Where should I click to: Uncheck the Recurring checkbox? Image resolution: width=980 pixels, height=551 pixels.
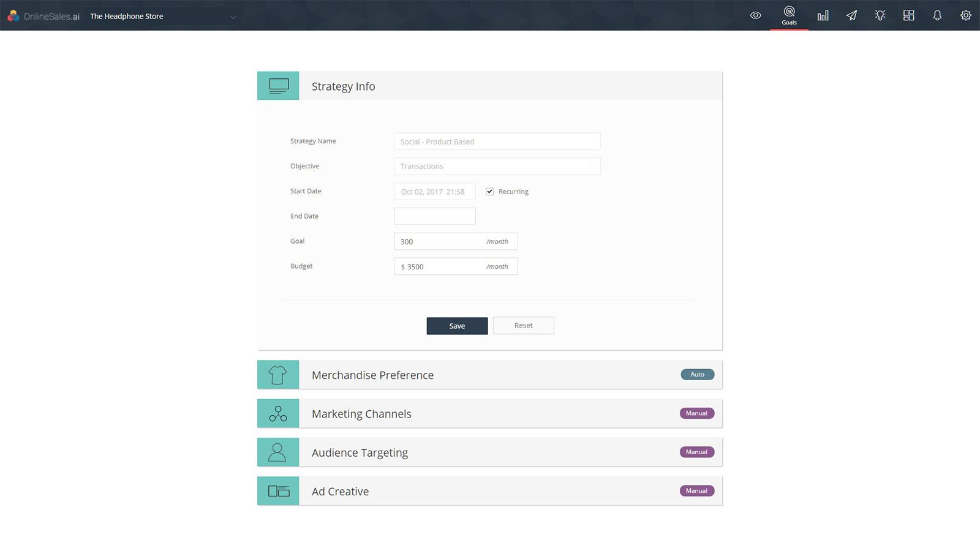(489, 191)
